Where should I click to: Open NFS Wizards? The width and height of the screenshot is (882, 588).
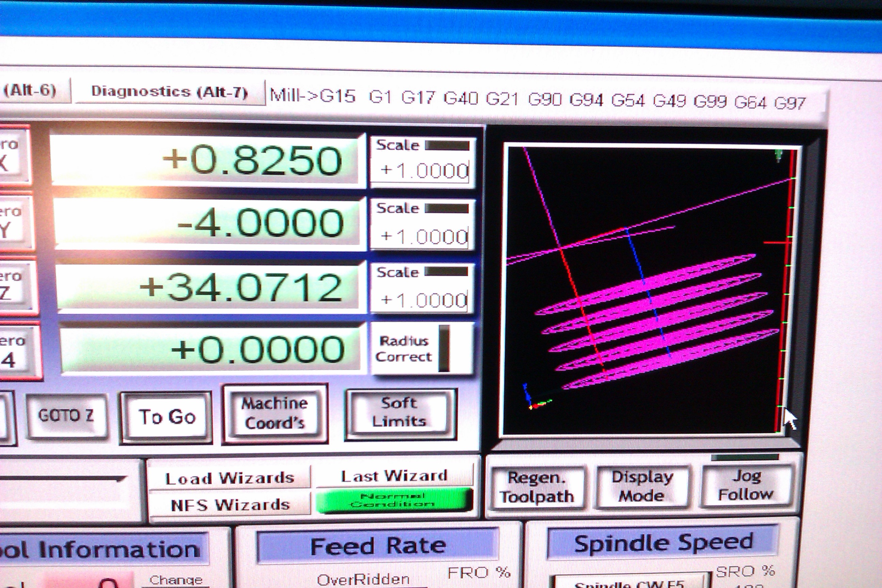pos(230,505)
